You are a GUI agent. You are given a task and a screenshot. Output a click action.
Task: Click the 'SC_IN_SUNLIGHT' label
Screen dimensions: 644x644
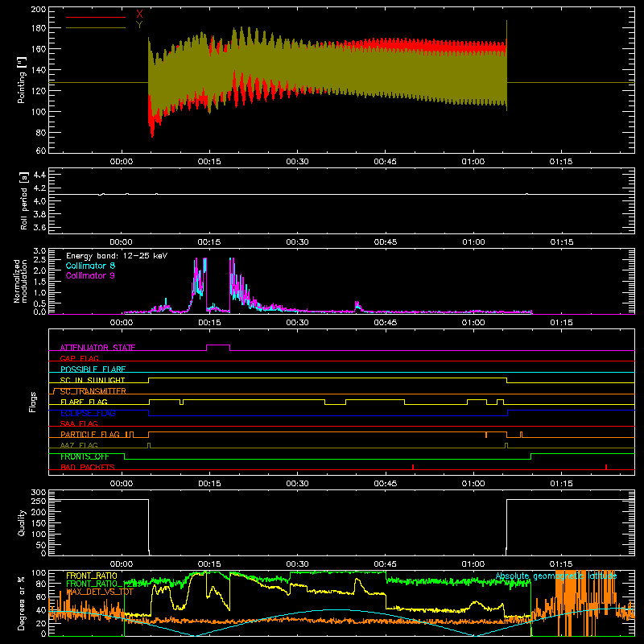pyautogui.click(x=93, y=380)
